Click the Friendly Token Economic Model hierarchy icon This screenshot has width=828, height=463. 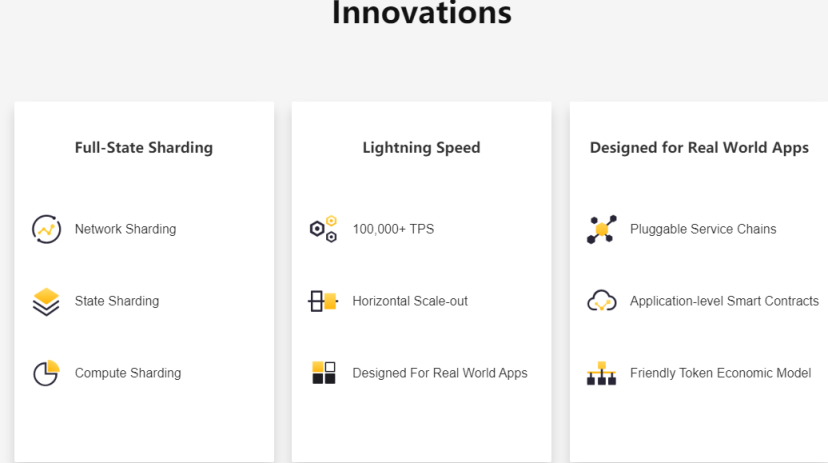(601, 373)
